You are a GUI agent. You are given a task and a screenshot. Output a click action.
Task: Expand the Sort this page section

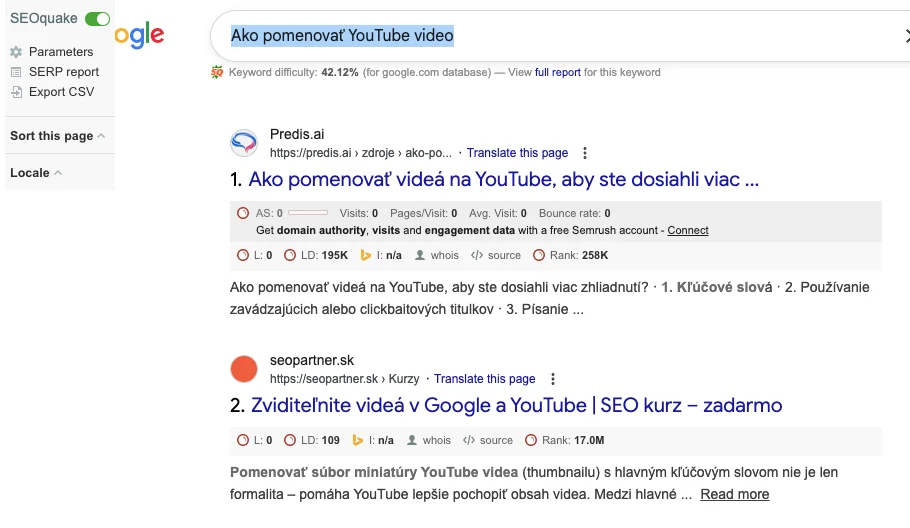point(57,136)
